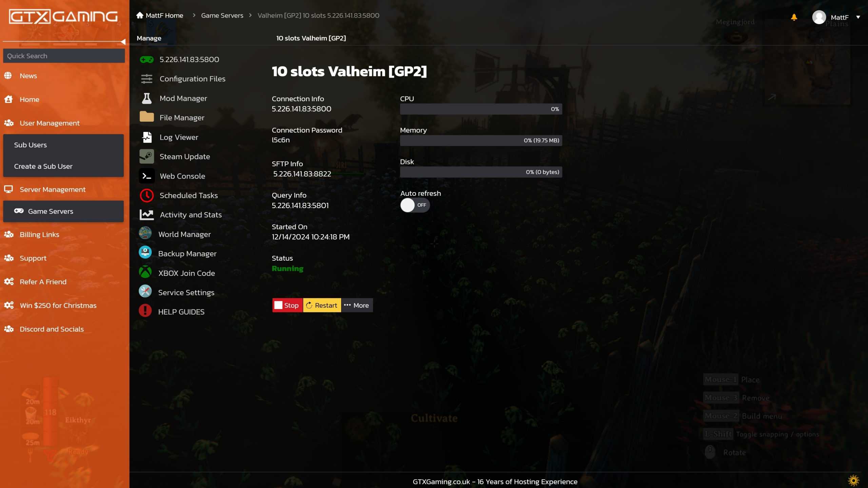Enable the Auto refresh switch
Viewport: 868px width, 488px height.
tap(415, 205)
